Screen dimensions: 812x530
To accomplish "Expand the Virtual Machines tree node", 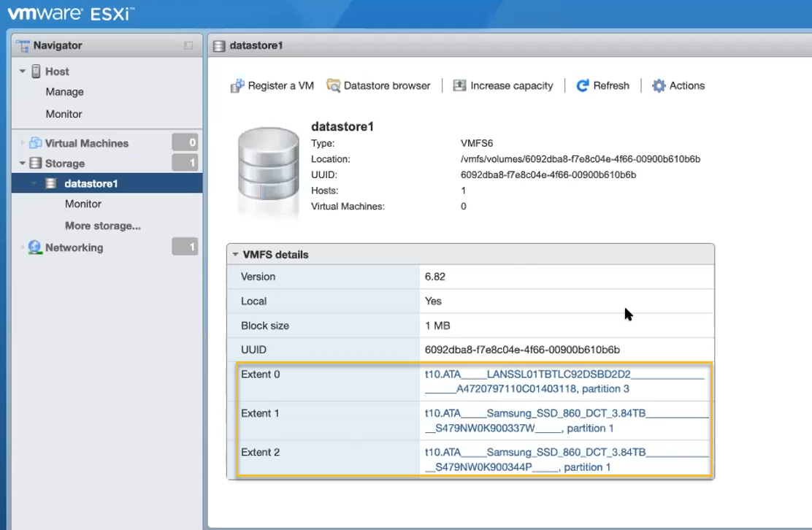I will tap(23, 143).
